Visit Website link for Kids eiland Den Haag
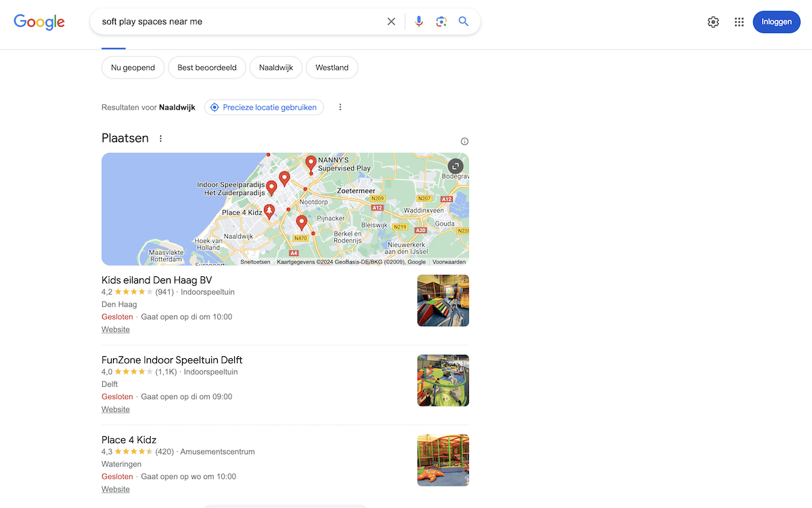This screenshot has height=508, width=812. (x=116, y=329)
